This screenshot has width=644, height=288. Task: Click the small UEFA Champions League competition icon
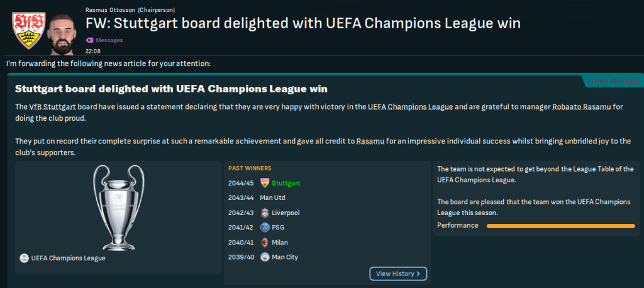(x=24, y=258)
